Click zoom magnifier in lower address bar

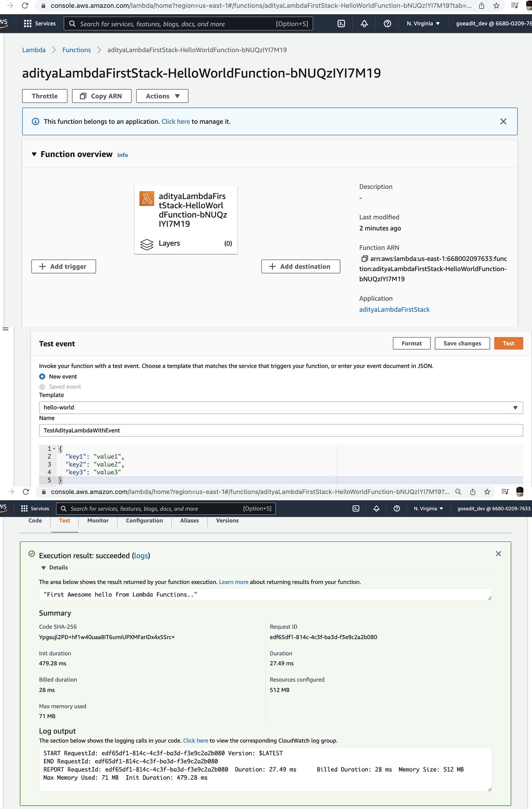tap(458, 492)
